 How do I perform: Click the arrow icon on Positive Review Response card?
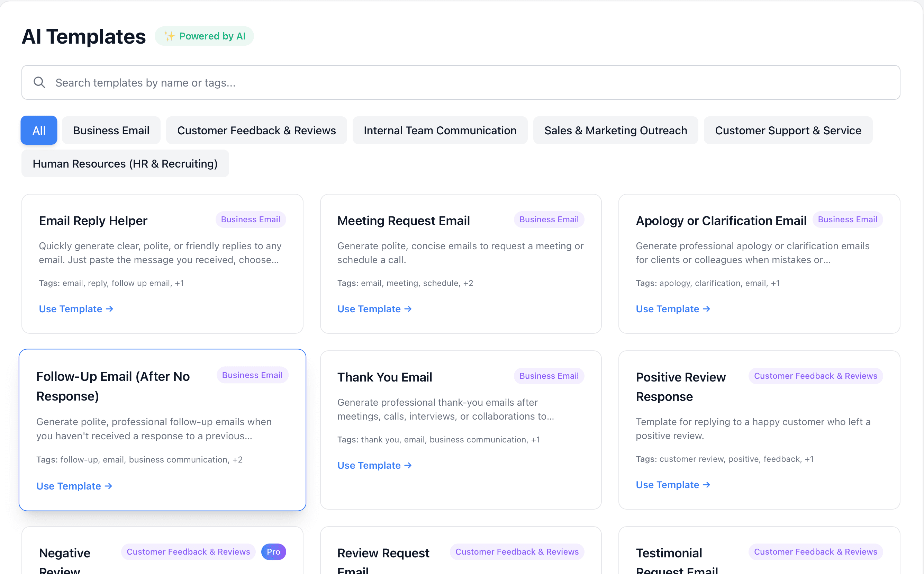pos(706,484)
